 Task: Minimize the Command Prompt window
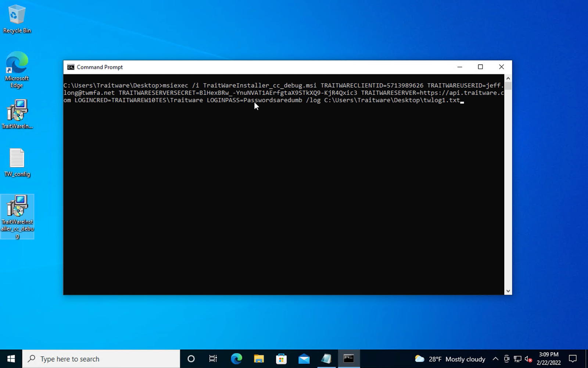point(460,67)
